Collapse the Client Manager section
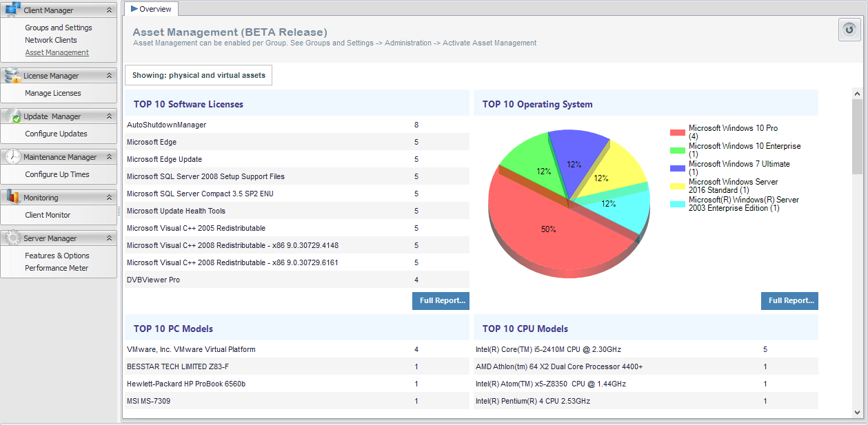The height and width of the screenshot is (425, 868). [x=109, y=10]
